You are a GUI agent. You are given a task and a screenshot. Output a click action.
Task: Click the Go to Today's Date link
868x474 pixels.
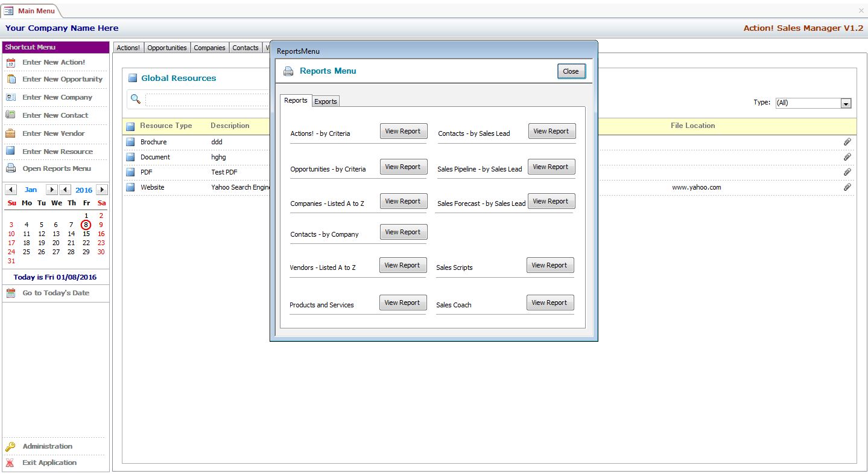pyautogui.click(x=55, y=293)
